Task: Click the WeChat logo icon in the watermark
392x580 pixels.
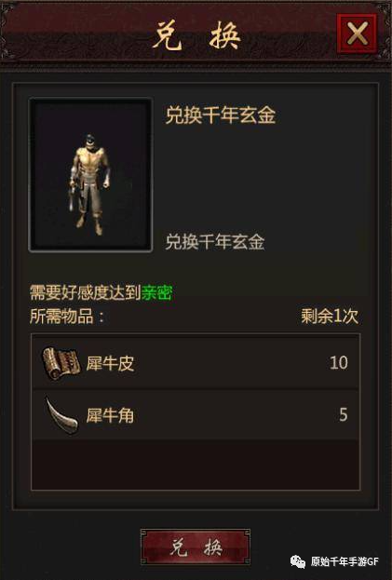Action: point(298,561)
